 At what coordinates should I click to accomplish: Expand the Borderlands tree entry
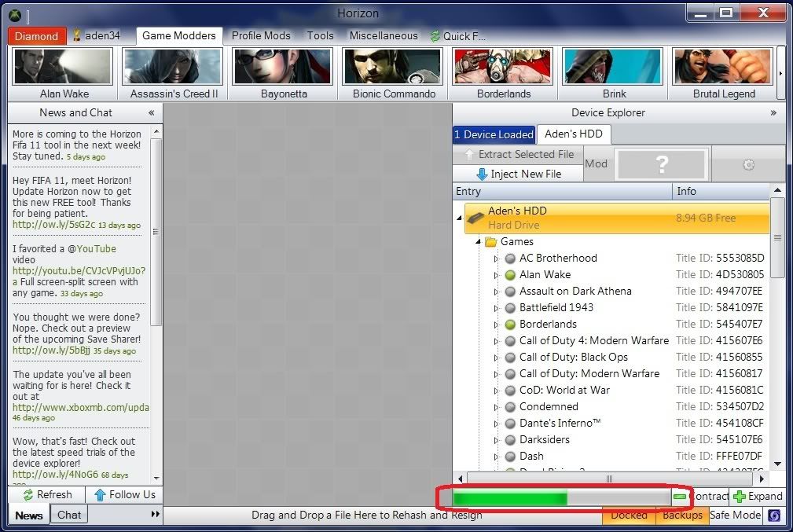(x=496, y=325)
